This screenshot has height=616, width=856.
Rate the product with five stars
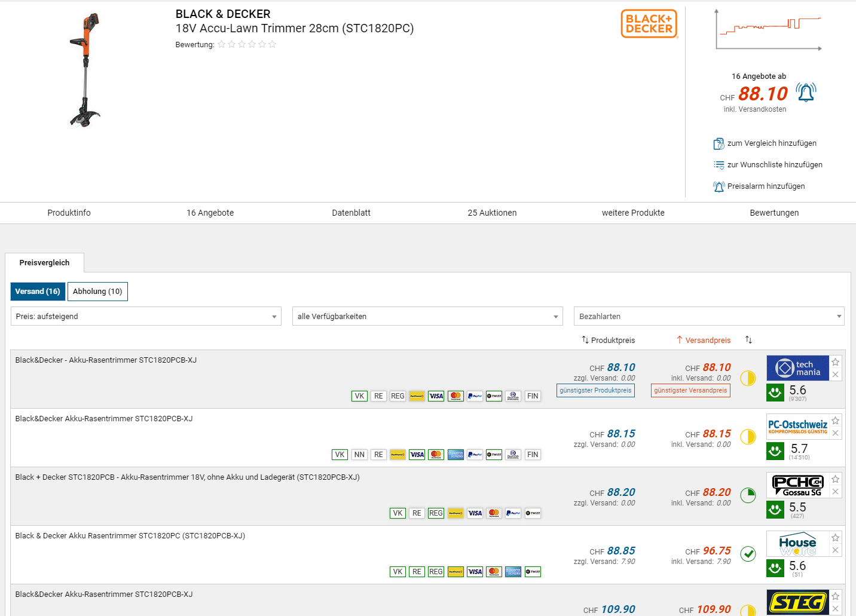coord(273,44)
